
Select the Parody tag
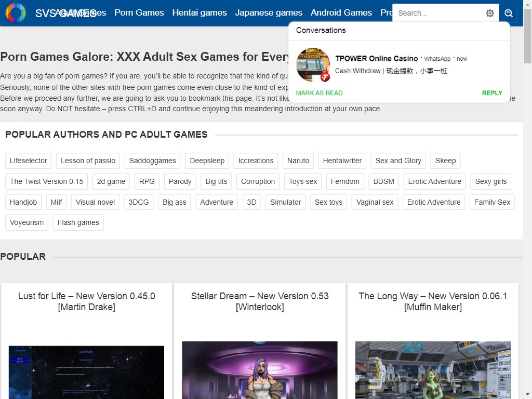[180, 181]
